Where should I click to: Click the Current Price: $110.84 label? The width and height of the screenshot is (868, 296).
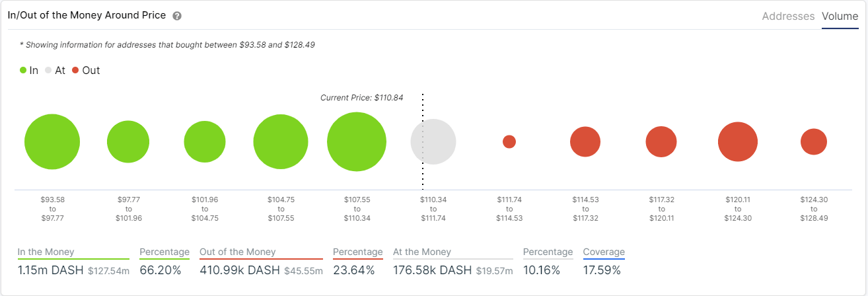point(361,97)
